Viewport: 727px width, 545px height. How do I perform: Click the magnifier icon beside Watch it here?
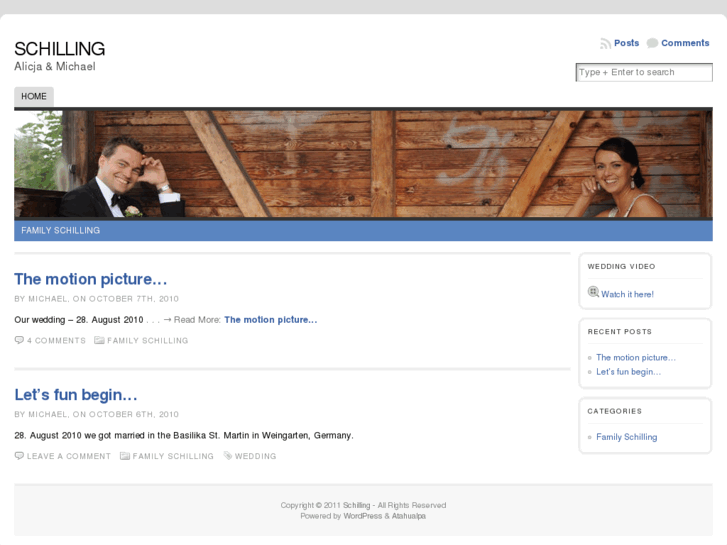click(593, 292)
